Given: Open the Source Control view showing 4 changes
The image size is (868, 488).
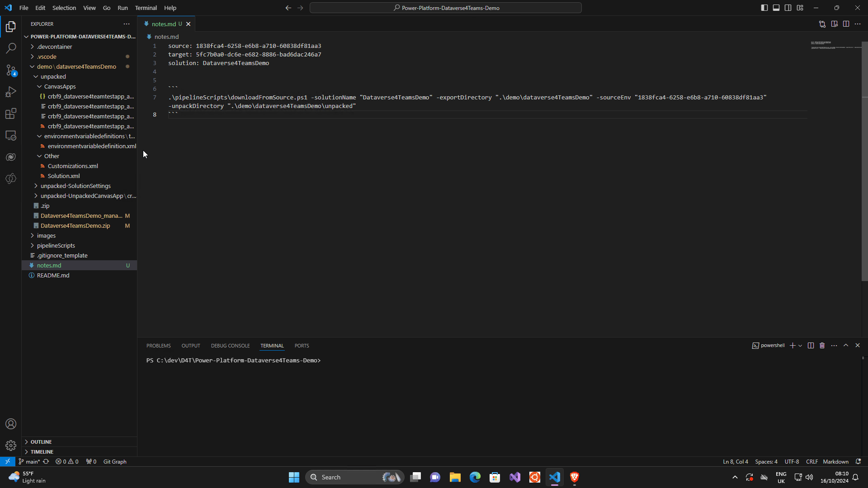Looking at the screenshot, I should pos(11,70).
